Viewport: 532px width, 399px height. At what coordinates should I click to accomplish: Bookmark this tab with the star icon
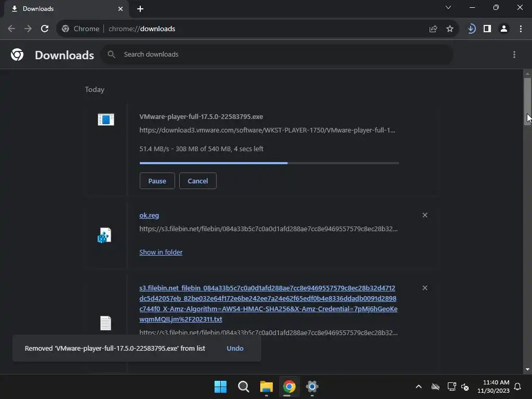tap(450, 29)
